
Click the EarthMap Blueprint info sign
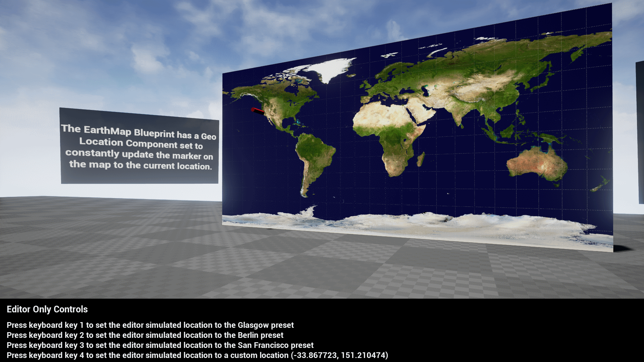point(139,147)
